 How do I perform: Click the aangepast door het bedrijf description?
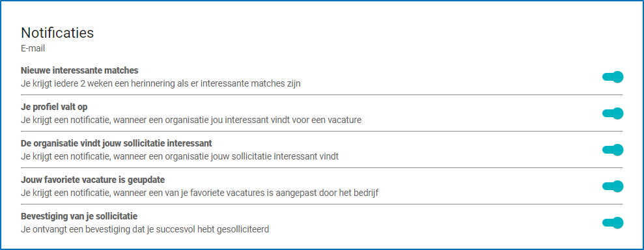point(200,193)
